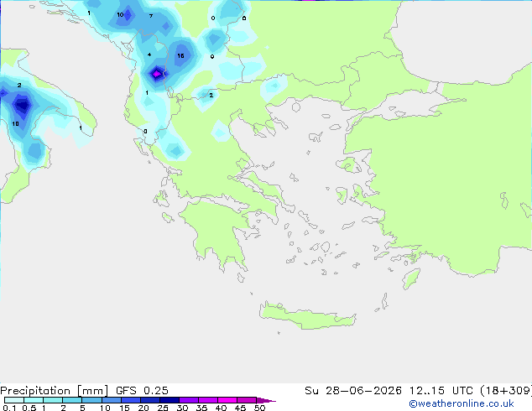Image resolution: width=532 pixels, height=411 pixels.
Task: Click the 0.5–1 mm legend color box
Action: [x=34, y=400]
